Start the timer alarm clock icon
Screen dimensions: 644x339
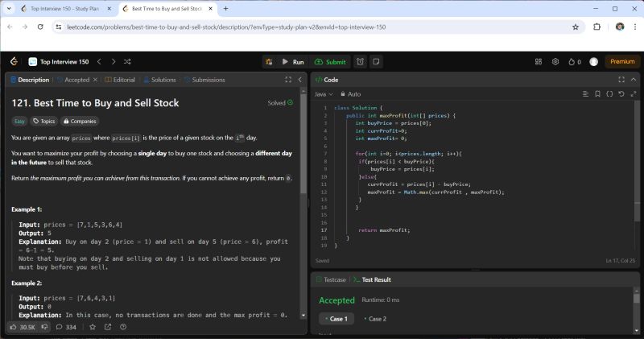click(360, 62)
